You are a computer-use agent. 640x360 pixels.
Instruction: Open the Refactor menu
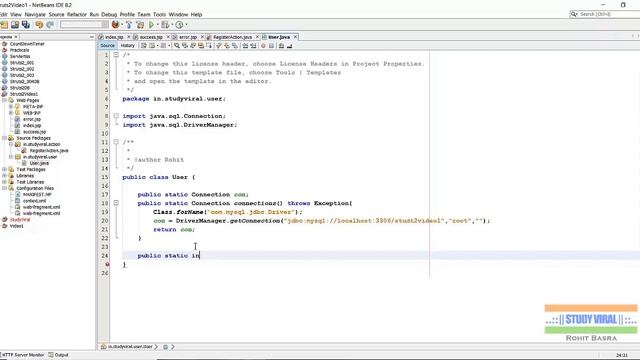[x=77, y=14]
